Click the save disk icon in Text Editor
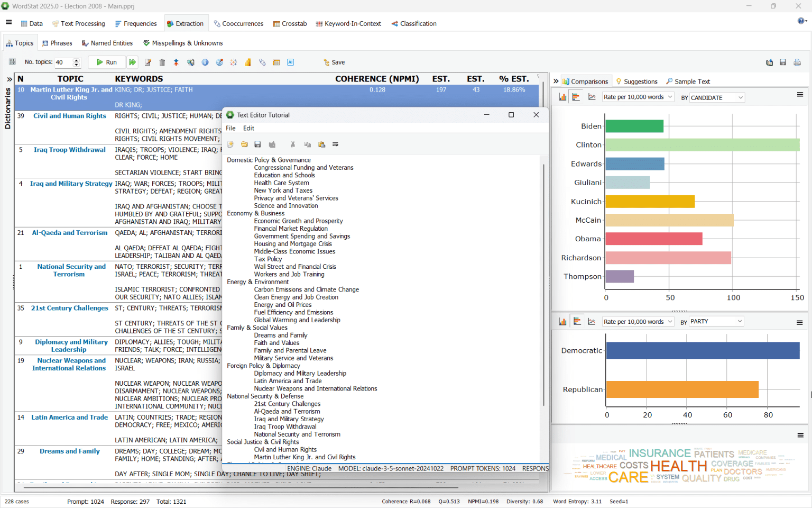This screenshot has width=812, height=508. click(x=257, y=144)
